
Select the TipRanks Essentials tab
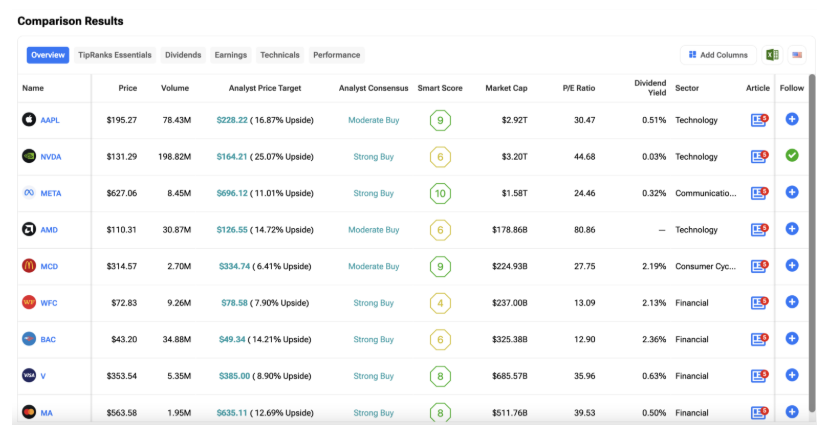(x=115, y=55)
